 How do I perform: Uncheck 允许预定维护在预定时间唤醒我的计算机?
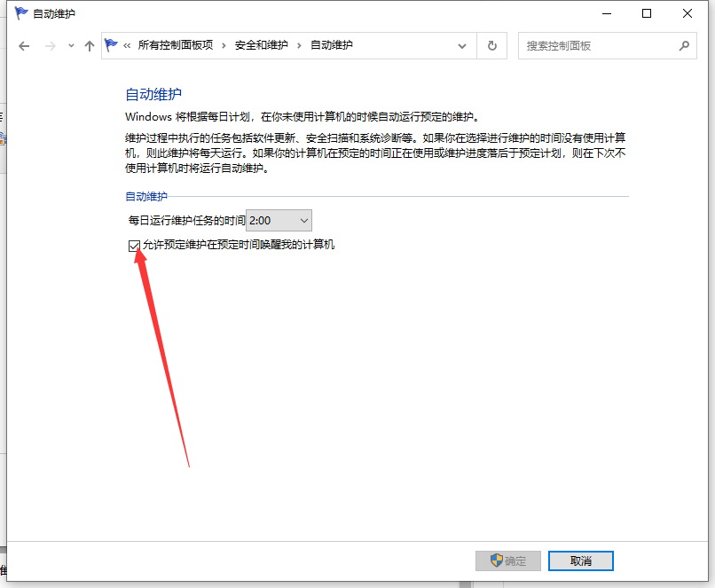coord(134,245)
